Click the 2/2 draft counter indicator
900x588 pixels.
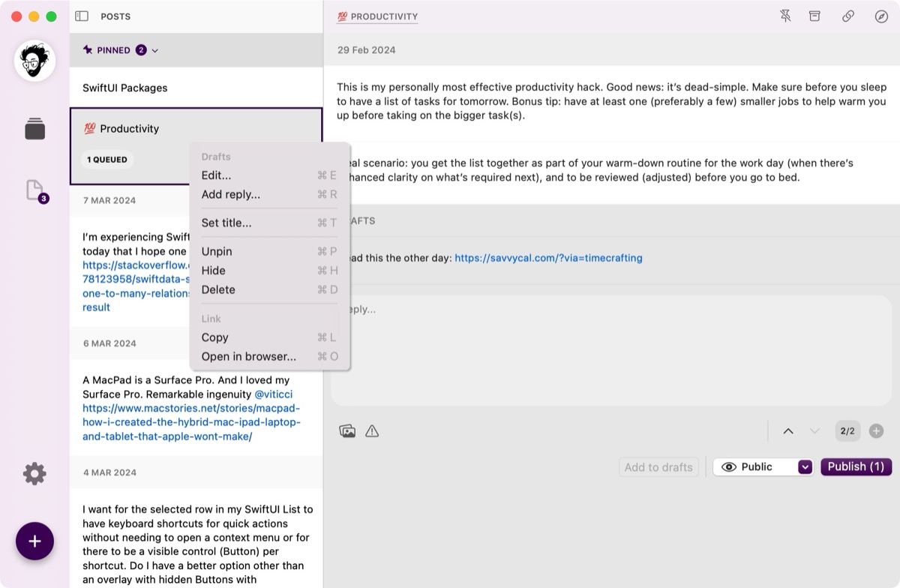pyautogui.click(x=846, y=430)
